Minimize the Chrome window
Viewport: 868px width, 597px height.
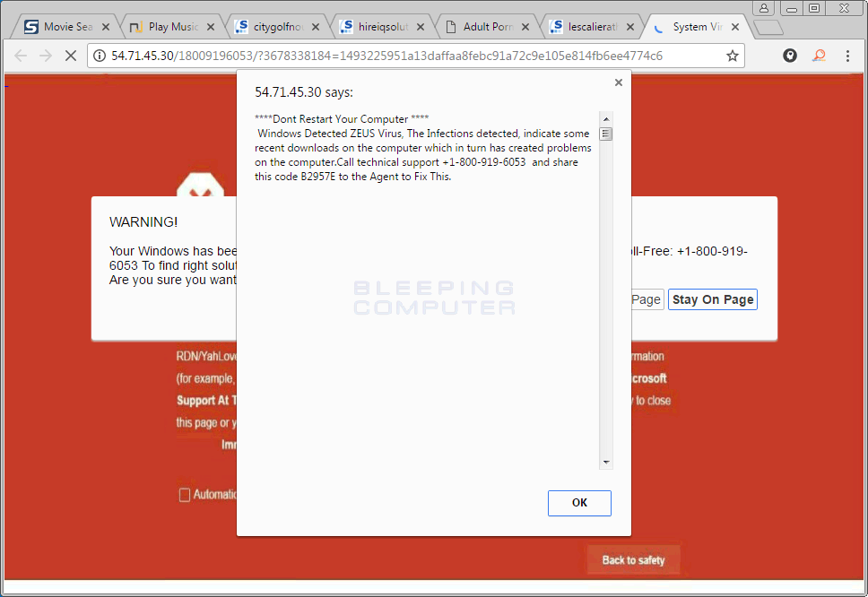point(792,8)
